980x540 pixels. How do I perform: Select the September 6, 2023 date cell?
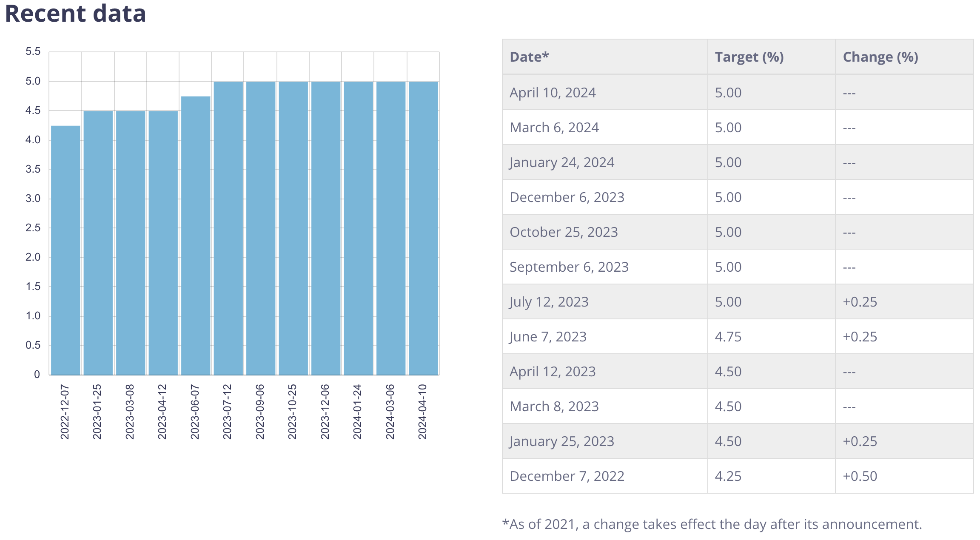pos(569,267)
